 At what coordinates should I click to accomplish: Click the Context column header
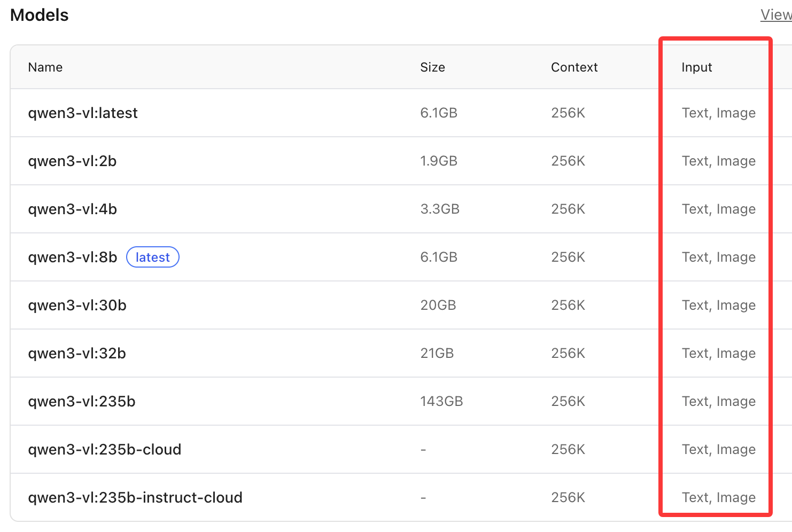click(574, 67)
